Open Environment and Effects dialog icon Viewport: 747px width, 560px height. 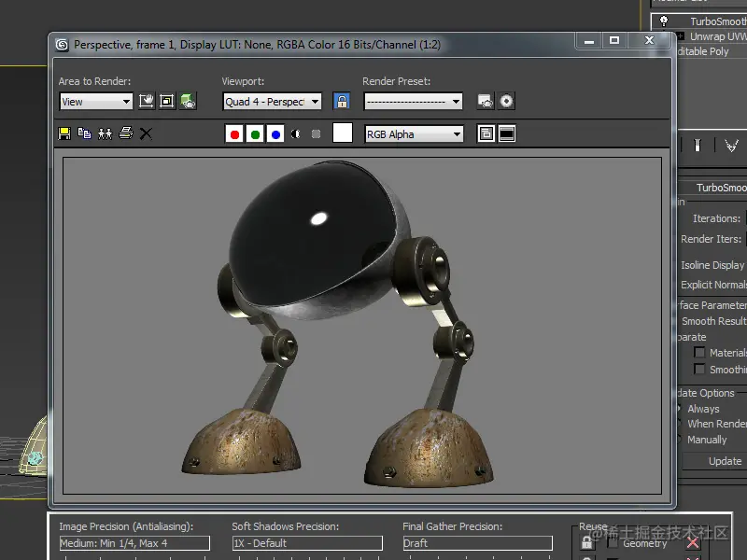click(506, 101)
